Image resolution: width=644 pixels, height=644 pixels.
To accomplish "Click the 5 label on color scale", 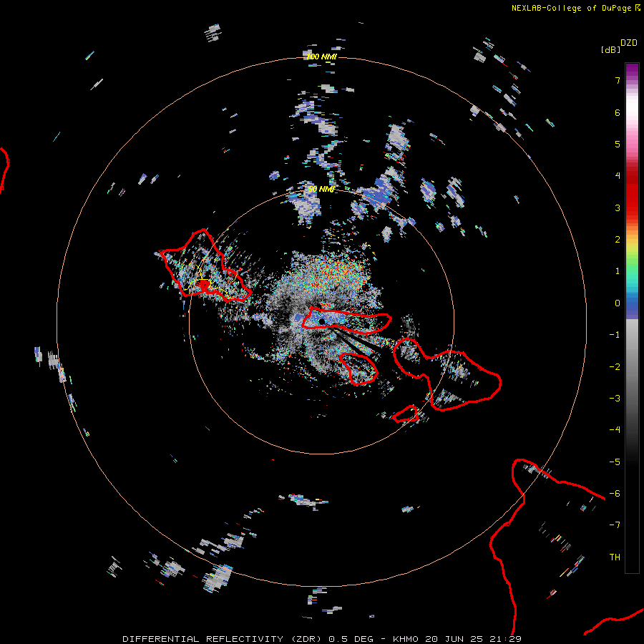I will click(x=618, y=144).
